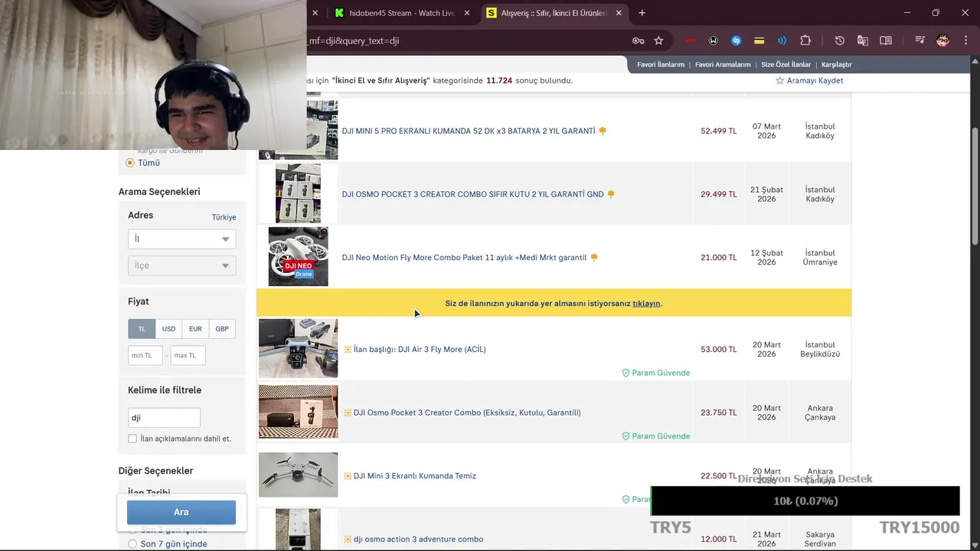980x551 pixels.
Task: Open Size Özel İlanlar
Action: tap(786, 65)
